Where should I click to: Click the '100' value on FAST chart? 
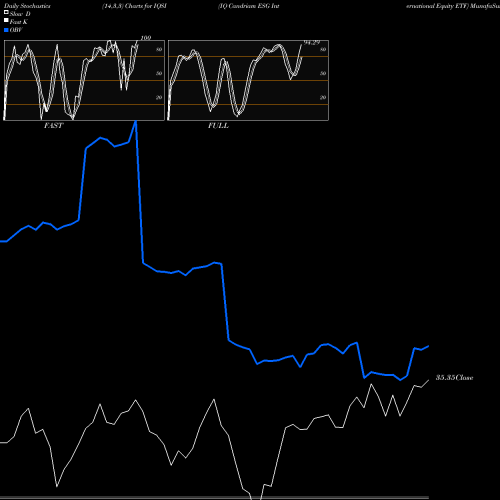[x=146, y=38]
